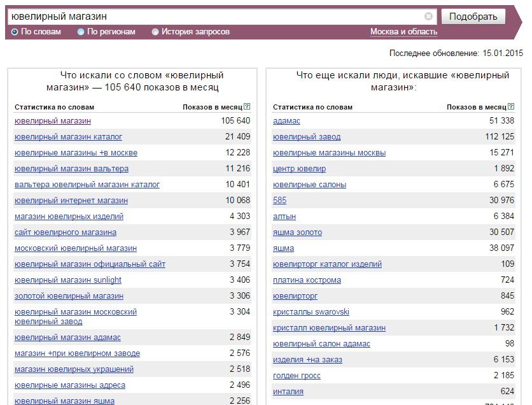Select the 'По регионам' radio button
Image resolution: width=532 pixels, height=405 pixels.
(80, 32)
